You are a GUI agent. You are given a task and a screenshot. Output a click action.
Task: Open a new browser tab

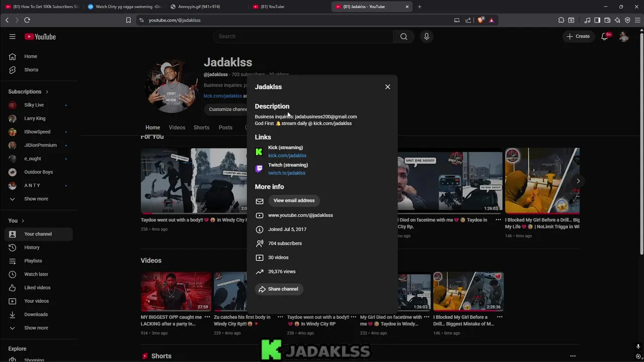pyautogui.click(x=420, y=7)
